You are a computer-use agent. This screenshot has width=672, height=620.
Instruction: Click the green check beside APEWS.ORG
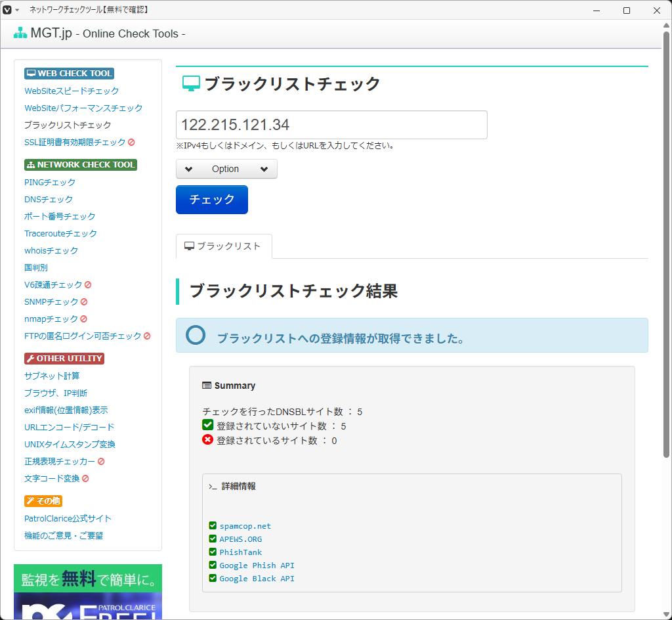(213, 539)
